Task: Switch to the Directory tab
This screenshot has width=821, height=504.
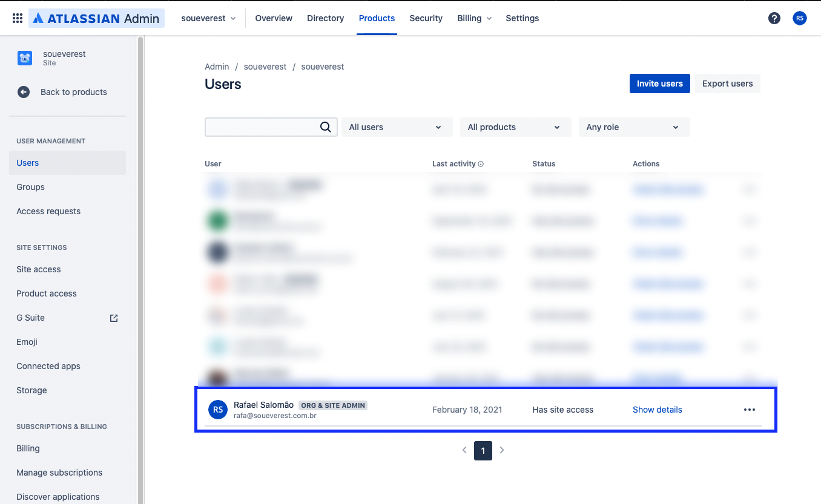Action: (x=325, y=18)
